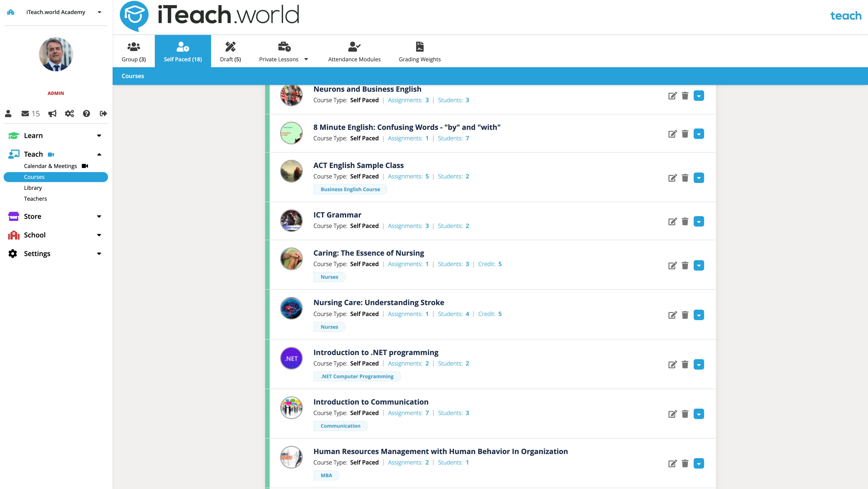
Task: Switch to the Draft (5) tab
Action: click(230, 52)
